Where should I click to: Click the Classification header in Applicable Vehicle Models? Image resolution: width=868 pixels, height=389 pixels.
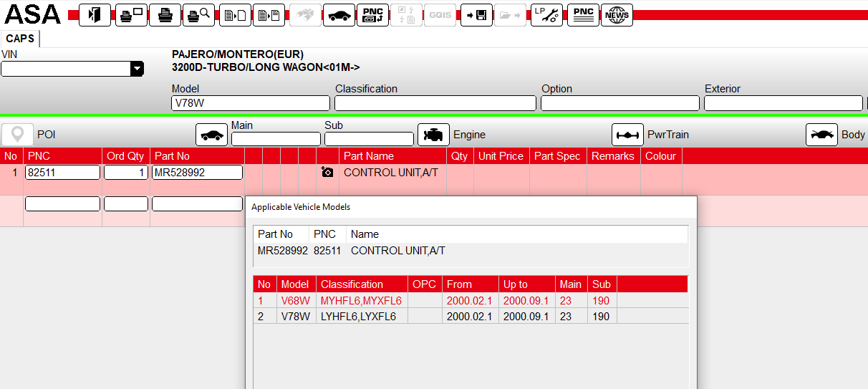tap(362, 284)
